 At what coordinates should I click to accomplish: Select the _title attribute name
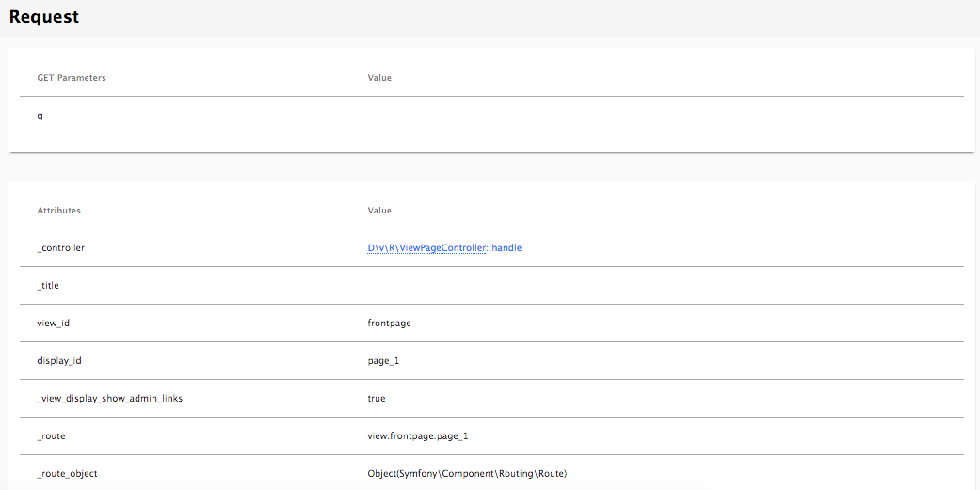tap(48, 286)
